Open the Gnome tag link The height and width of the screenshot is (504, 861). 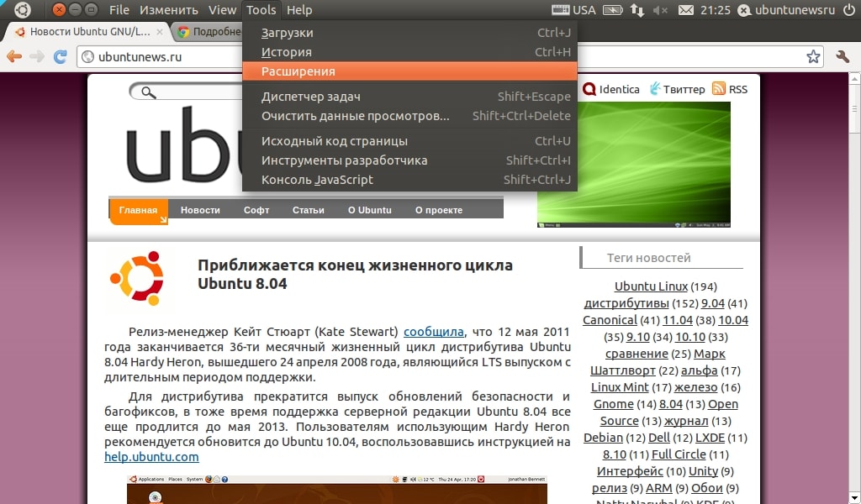click(613, 404)
